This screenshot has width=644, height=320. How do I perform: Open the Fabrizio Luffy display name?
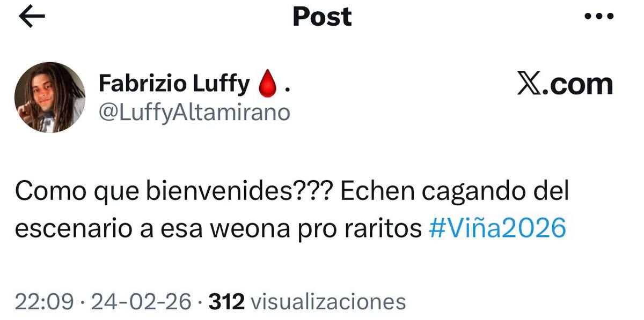pos(174,84)
